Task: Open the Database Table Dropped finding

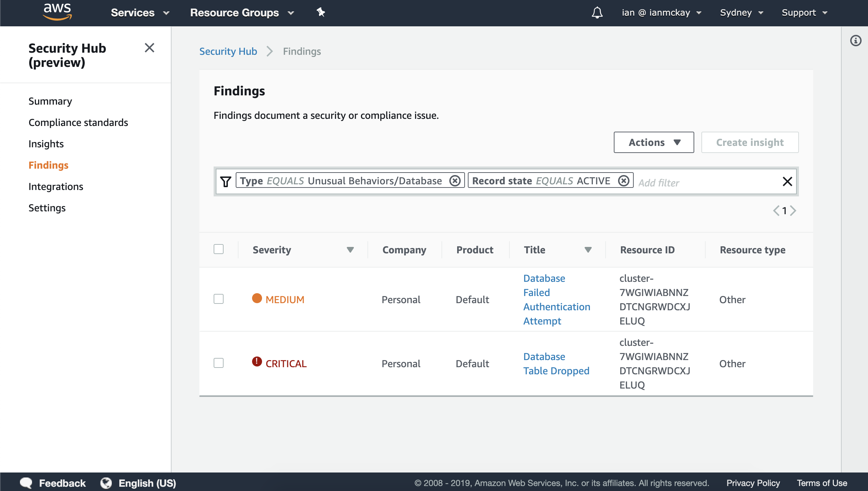Action: (556, 364)
